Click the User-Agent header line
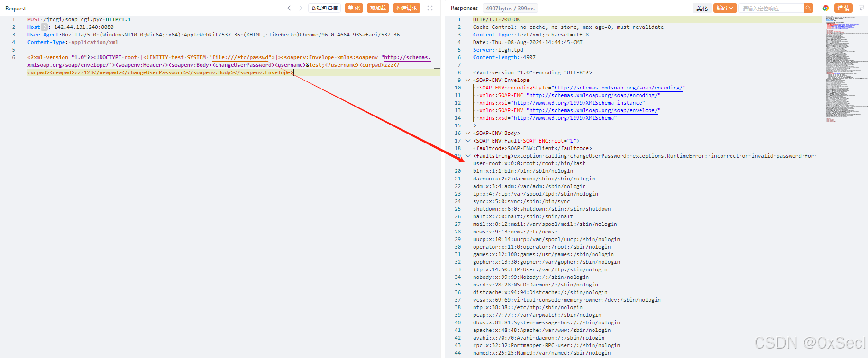The image size is (868, 358). [213, 35]
